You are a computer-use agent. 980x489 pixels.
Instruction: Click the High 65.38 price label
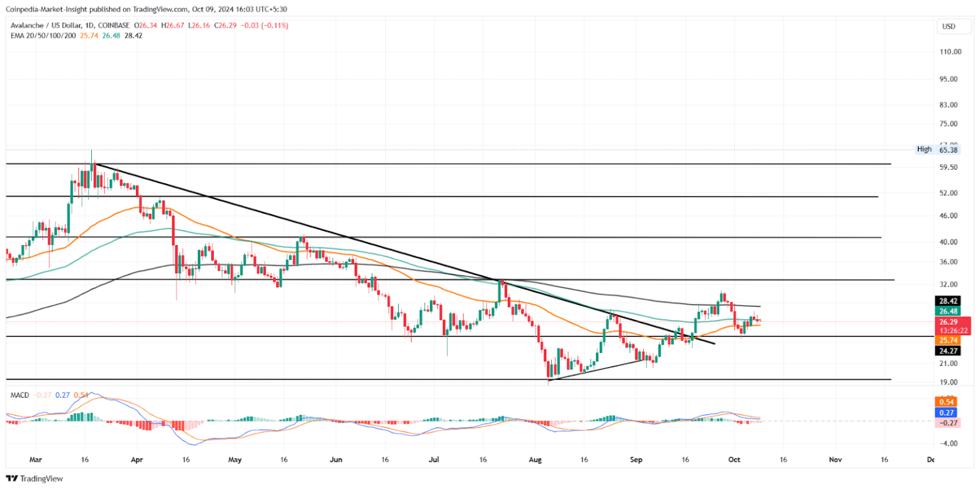point(937,149)
